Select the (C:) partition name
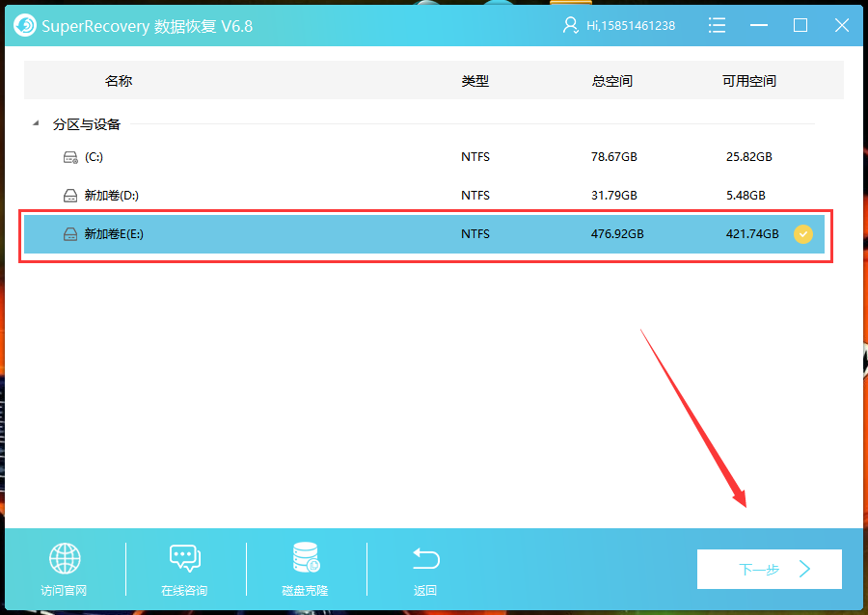 click(x=94, y=157)
